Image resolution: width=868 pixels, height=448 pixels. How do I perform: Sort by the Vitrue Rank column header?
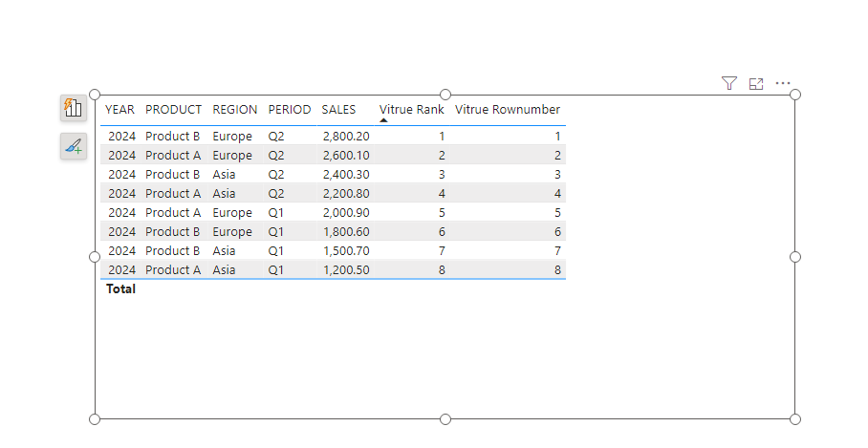(411, 110)
